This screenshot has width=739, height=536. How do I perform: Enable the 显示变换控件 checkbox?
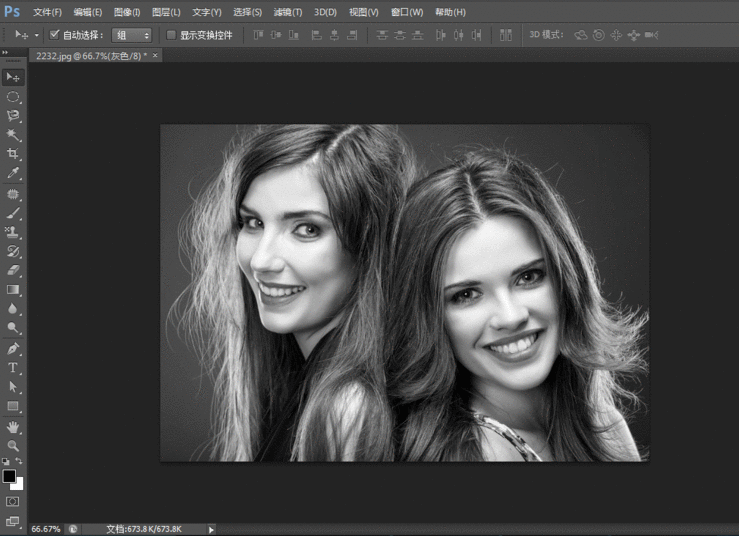pos(170,34)
